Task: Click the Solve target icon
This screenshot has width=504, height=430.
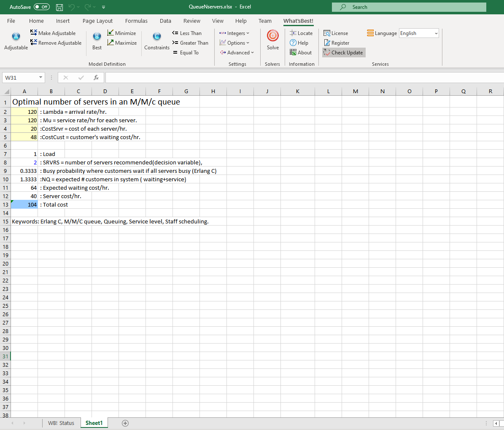Action: coord(272,36)
